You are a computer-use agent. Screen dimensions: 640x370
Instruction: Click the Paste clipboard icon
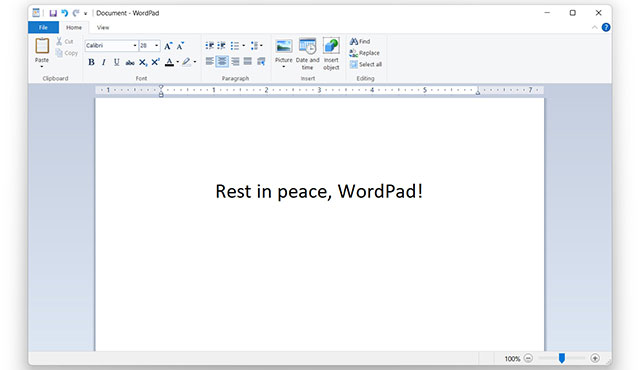coord(42,46)
